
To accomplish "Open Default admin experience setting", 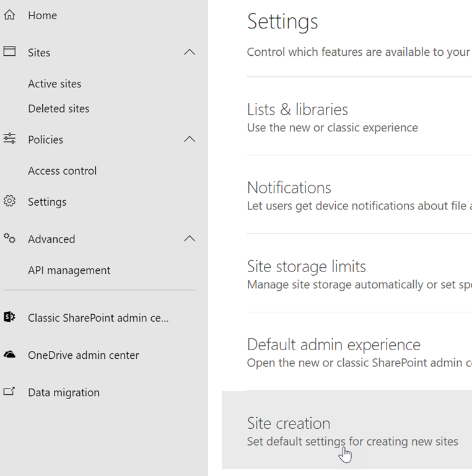I will tap(333, 345).
